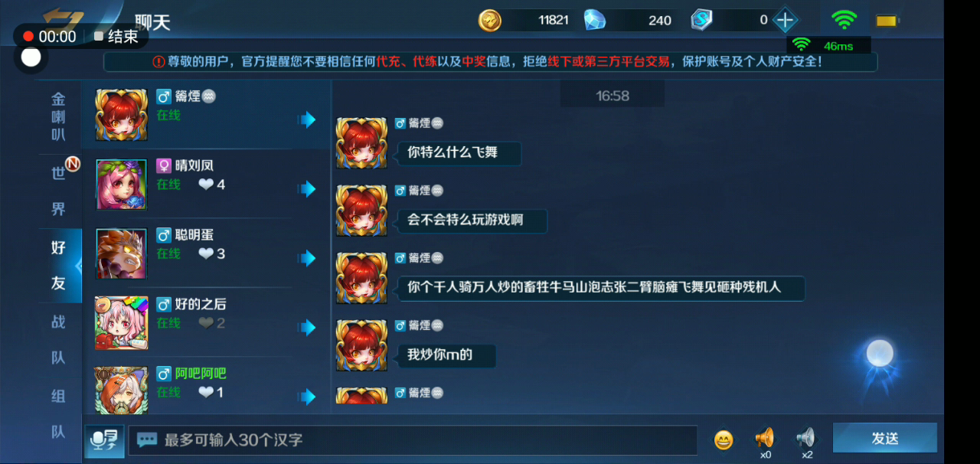Open the 金喇叭 golden horn tab

[x=59, y=117]
